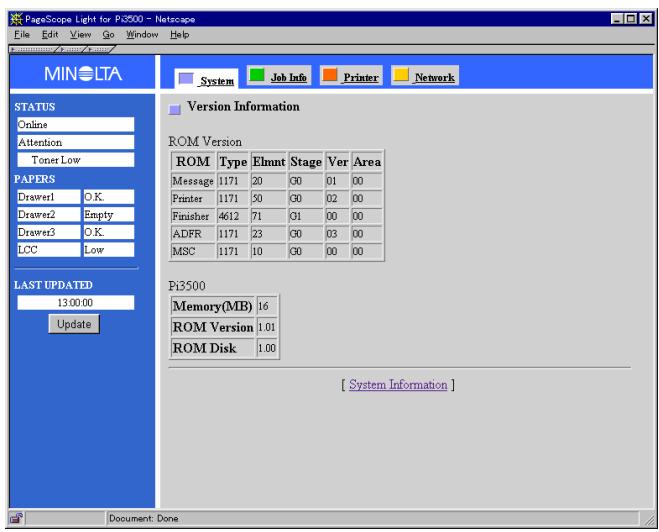Click the Minolta logo
The width and height of the screenshot is (659, 532).
[83, 74]
